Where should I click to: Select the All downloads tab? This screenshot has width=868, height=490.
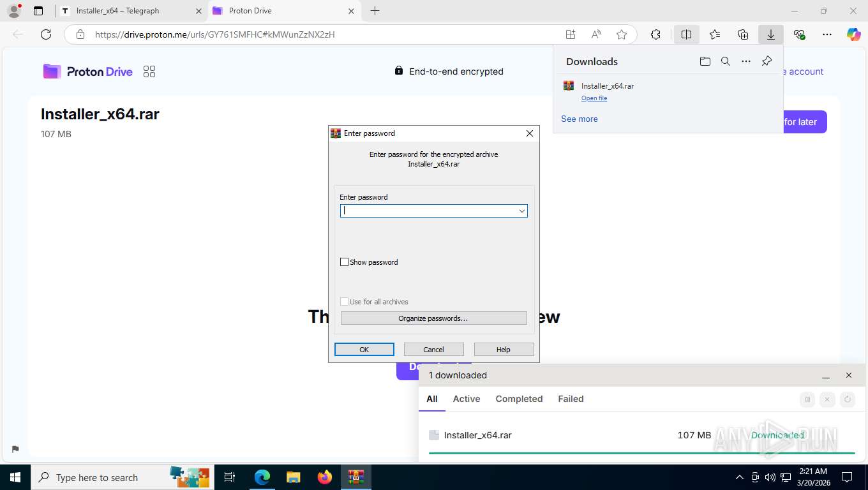(432, 399)
